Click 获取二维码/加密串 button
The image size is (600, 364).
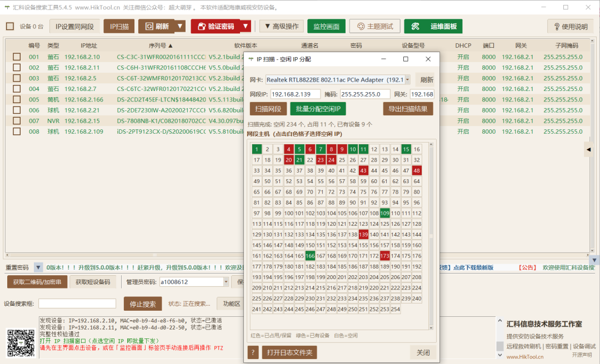pos(37,282)
